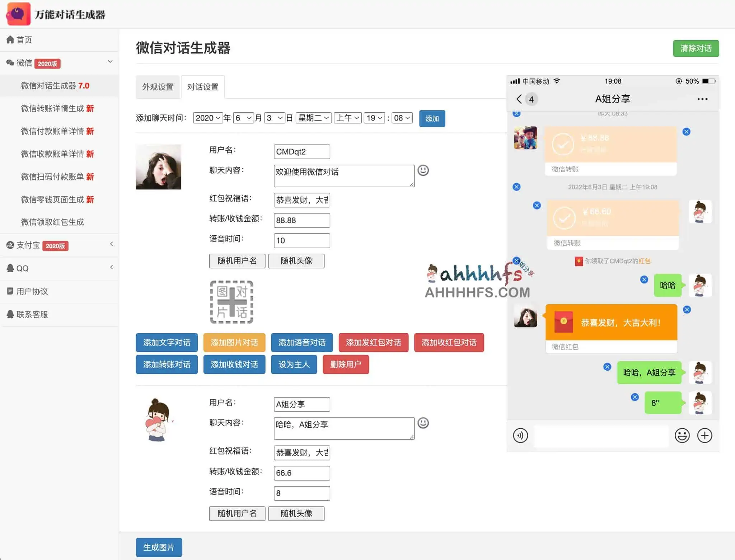735x560 pixels.
Task: Open the more options dots in chat header
Action: pos(702,99)
